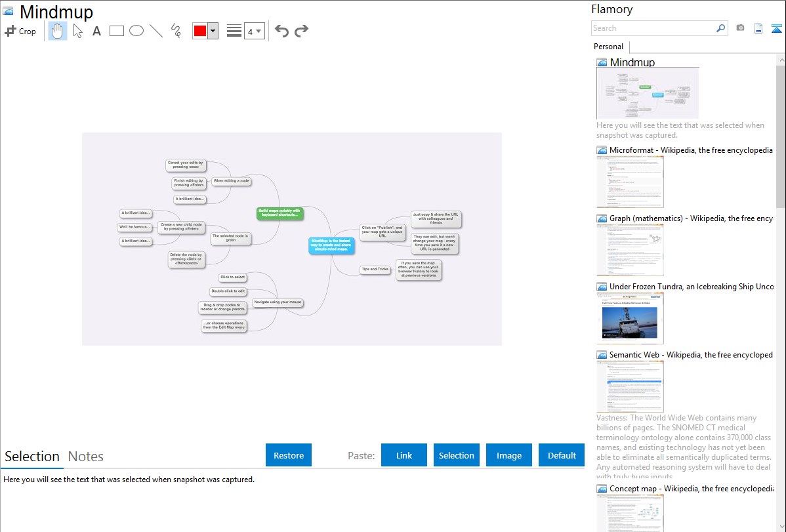This screenshot has width=786, height=532.
Task: Click the Mindmup description text in sidebar
Action: pyautogui.click(x=680, y=130)
